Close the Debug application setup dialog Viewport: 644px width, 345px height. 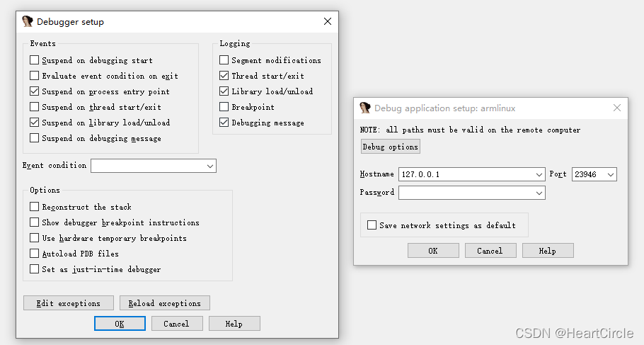[617, 108]
